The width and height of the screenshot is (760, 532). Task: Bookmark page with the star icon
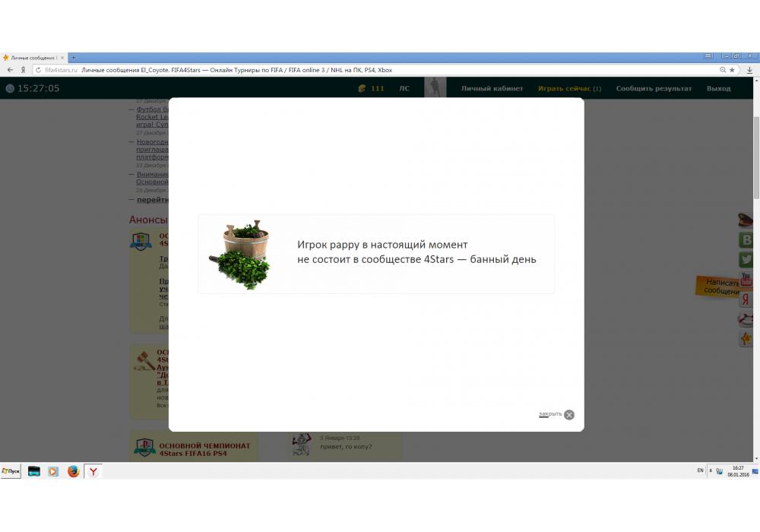[732, 70]
